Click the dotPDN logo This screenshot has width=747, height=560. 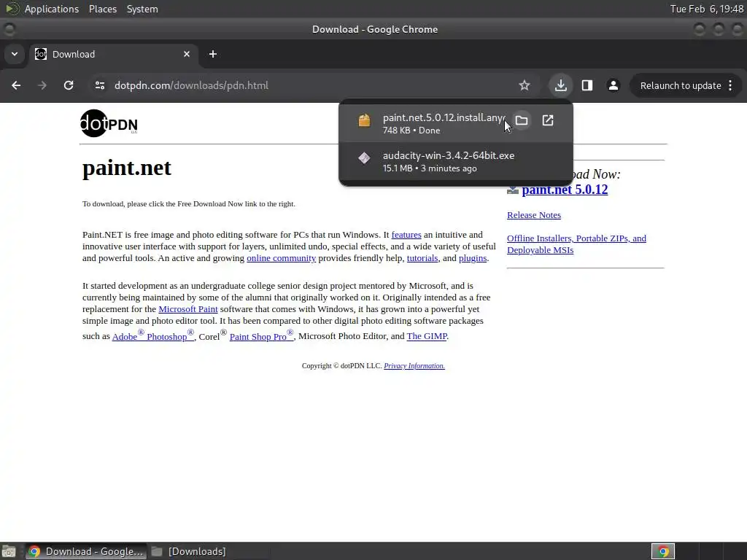coord(109,123)
